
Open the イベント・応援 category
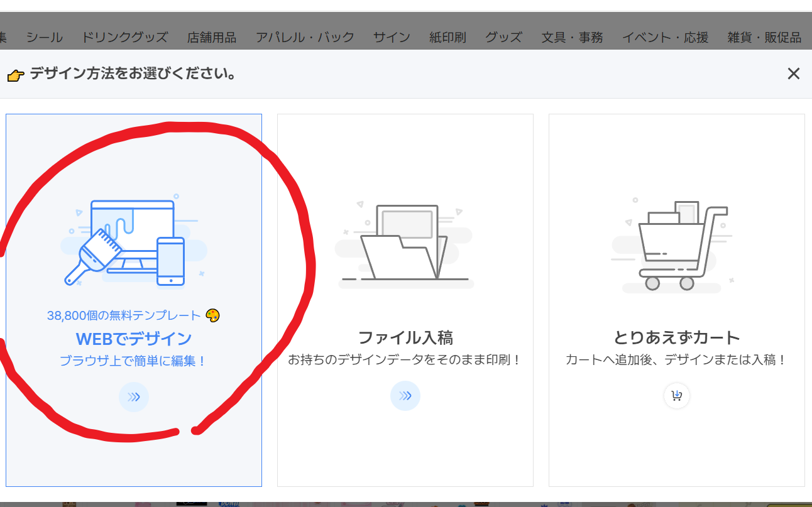point(665,38)
